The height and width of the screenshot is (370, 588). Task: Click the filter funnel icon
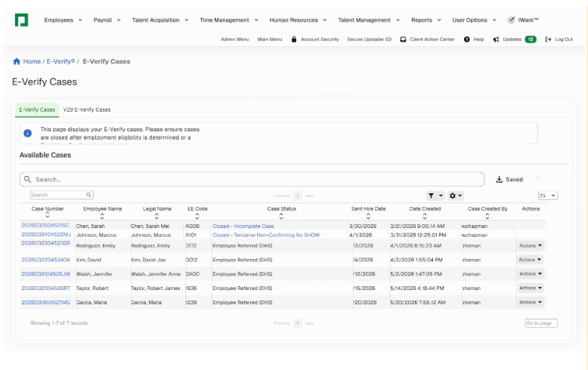tap(431, 196)
